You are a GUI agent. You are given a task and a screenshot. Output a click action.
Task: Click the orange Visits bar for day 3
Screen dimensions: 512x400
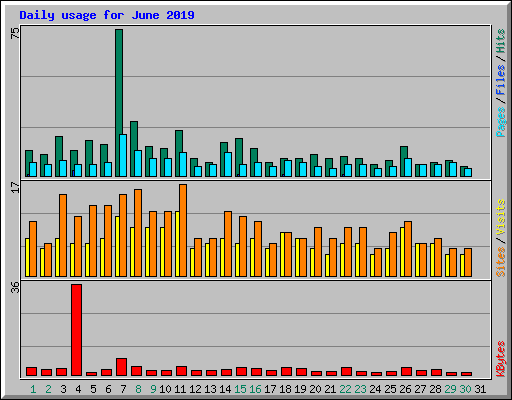pos(63,235)
